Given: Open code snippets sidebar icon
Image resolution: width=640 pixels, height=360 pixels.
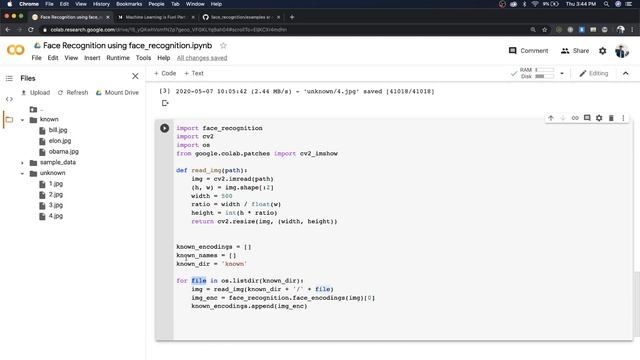Looking at the screenshot, I should (9, 99).
